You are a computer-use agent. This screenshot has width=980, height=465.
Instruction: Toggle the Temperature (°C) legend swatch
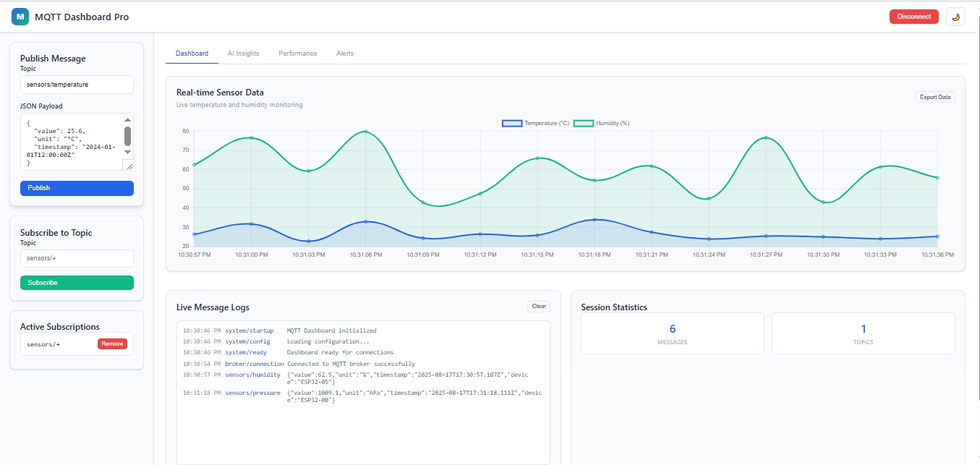point(512,123)
